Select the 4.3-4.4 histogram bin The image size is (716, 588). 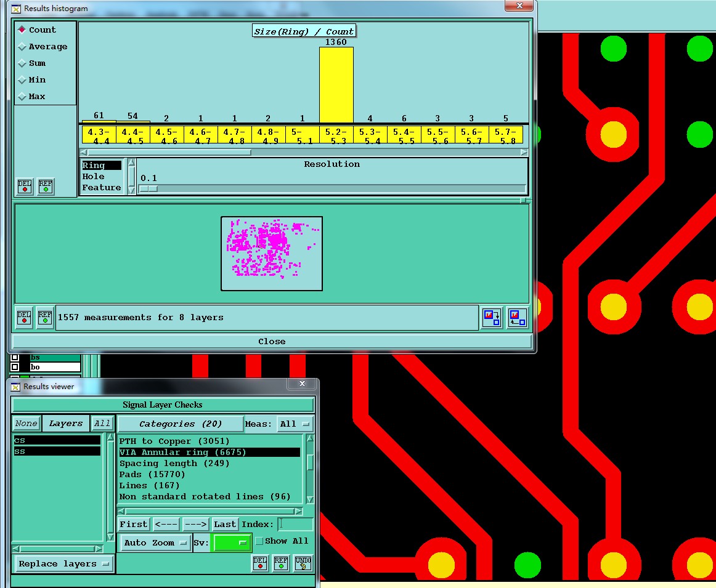pyautogui.click(x=99, y=135)
